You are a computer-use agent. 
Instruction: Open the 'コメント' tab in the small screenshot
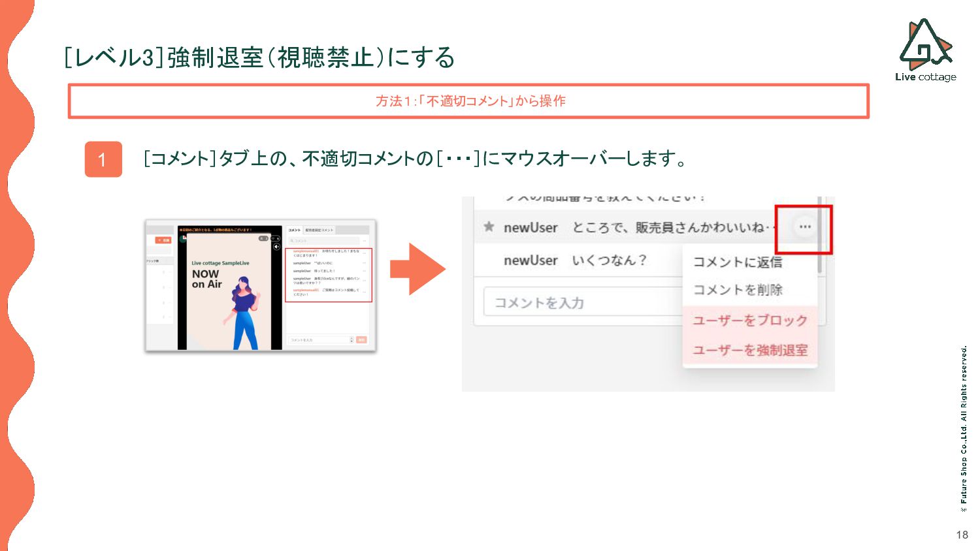295,230
